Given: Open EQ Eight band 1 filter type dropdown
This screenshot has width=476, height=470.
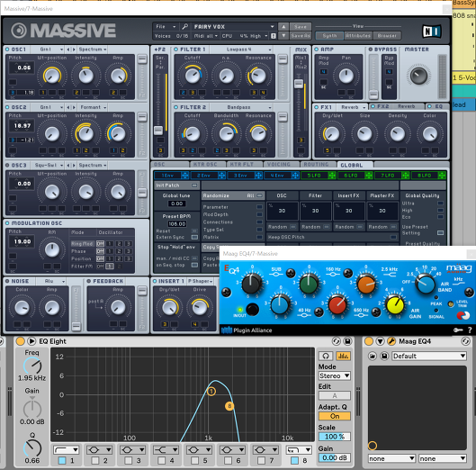Looking at the screenshot, I should click(x=66, y=450).
